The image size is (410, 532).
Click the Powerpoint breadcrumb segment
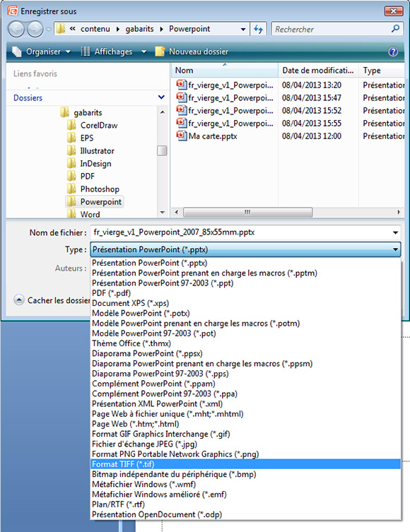189,29
